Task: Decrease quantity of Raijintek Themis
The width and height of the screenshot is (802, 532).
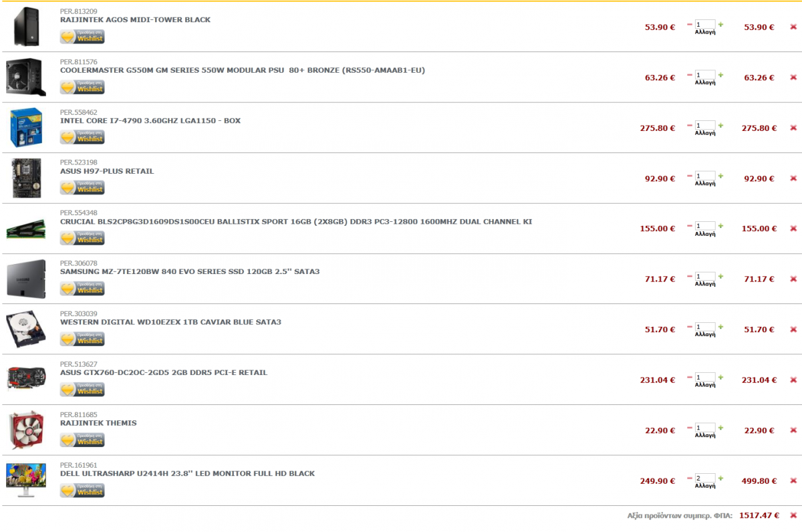Action: [x=690, y=427]
